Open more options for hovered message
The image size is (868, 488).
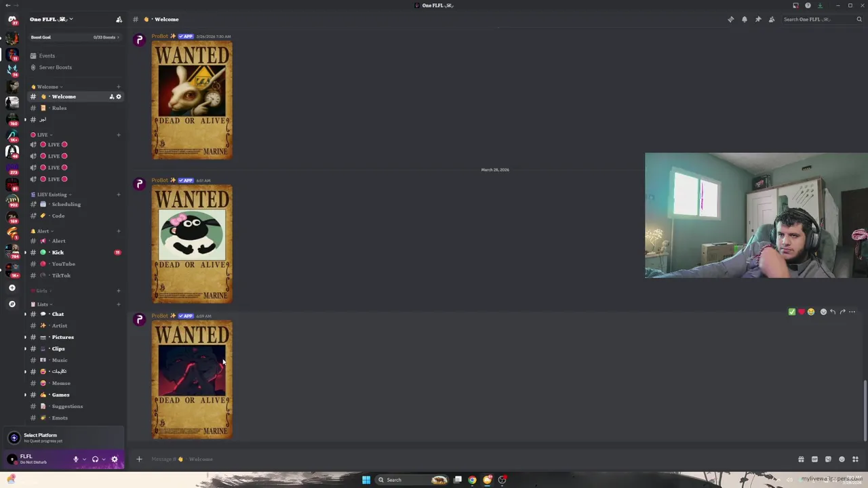coord(852,312)
